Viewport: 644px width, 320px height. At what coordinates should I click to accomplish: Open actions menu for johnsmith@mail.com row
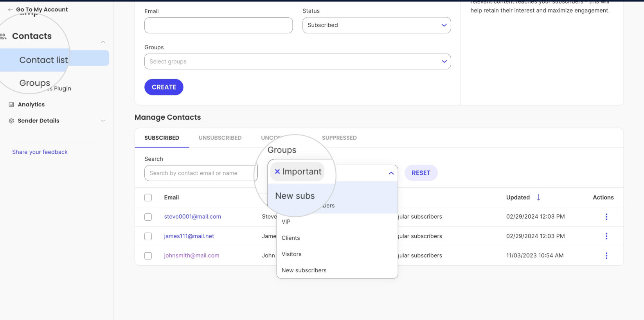pyautogui.click(x=606, y=256)
